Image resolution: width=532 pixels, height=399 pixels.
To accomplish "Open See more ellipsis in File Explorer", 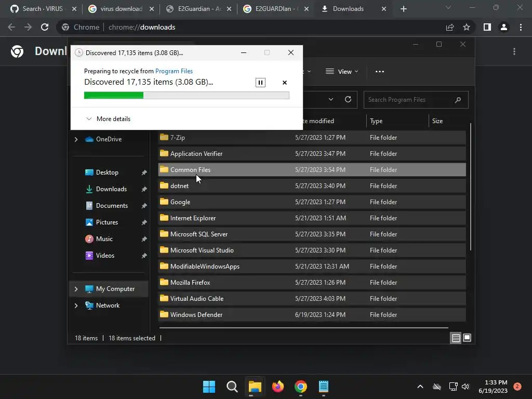I will [380, 72].
